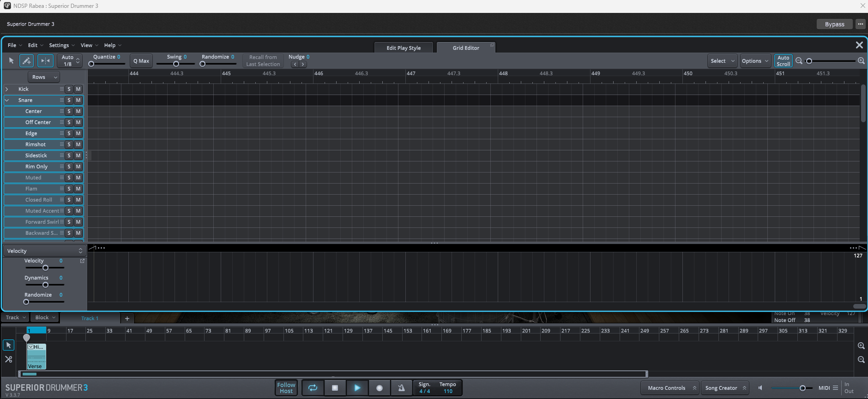Nudge selection left with arrow
The height and width of the screenshot is (399, 868).
pyautogui.click(x=295, y=65)
